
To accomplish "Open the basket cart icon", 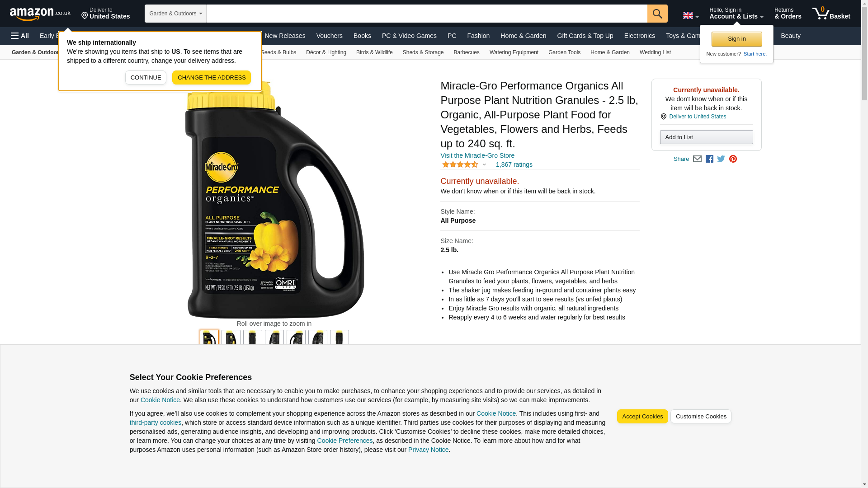I will [831, 14].
